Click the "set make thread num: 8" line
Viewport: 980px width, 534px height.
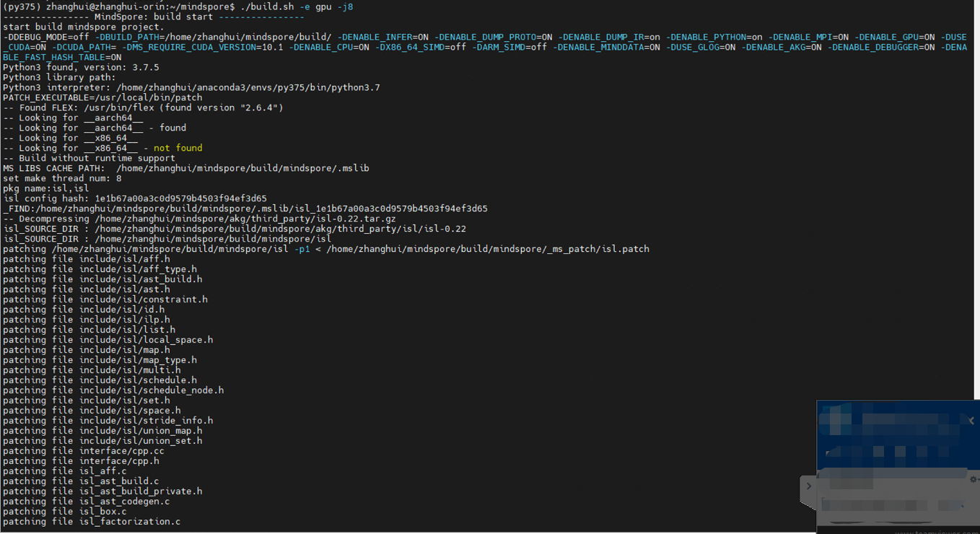coord(63,178)
